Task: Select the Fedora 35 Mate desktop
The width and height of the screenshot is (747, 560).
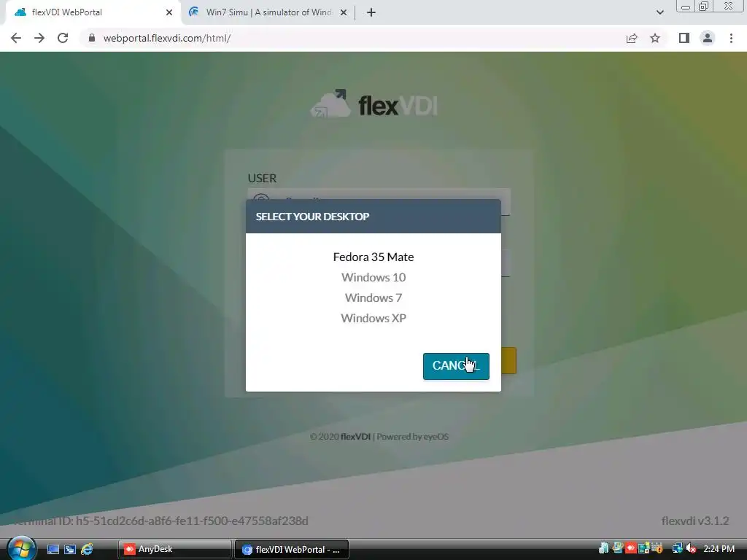Action: pyautogui.click(x=373, y=257)
